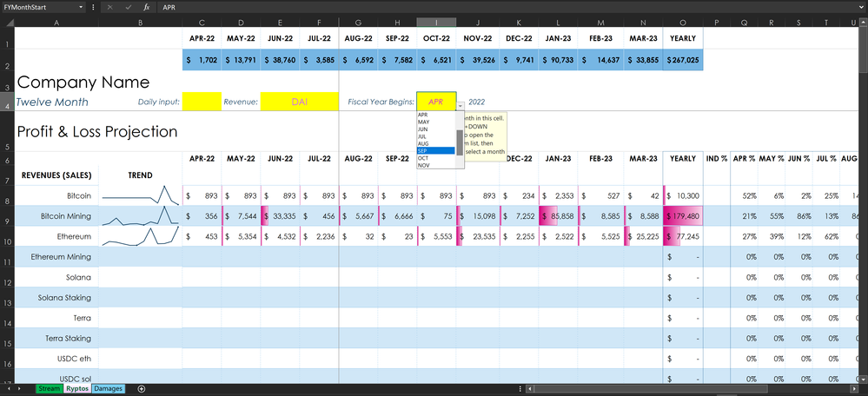The image size is (868, 396).
Task: Select column A header
Action: pyautogui.click(x=56, y=23)
